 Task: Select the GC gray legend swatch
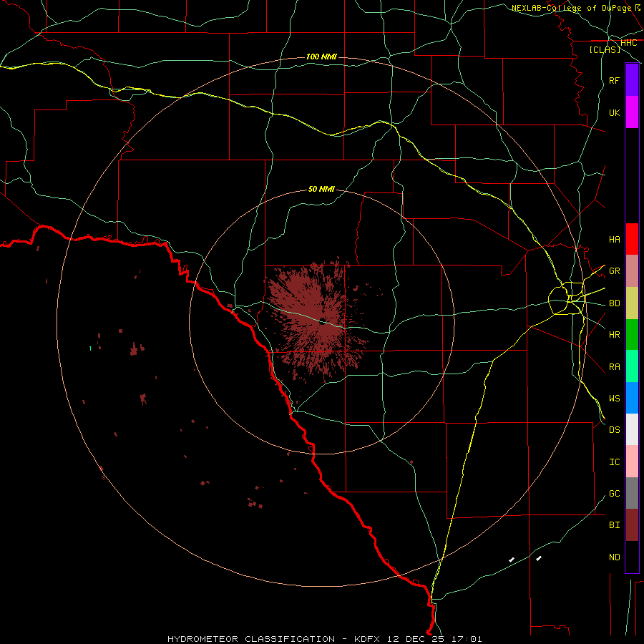632,493
